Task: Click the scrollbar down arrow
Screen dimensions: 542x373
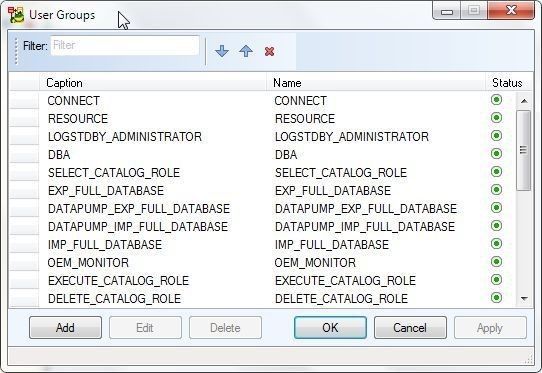Action: (524, 298)
